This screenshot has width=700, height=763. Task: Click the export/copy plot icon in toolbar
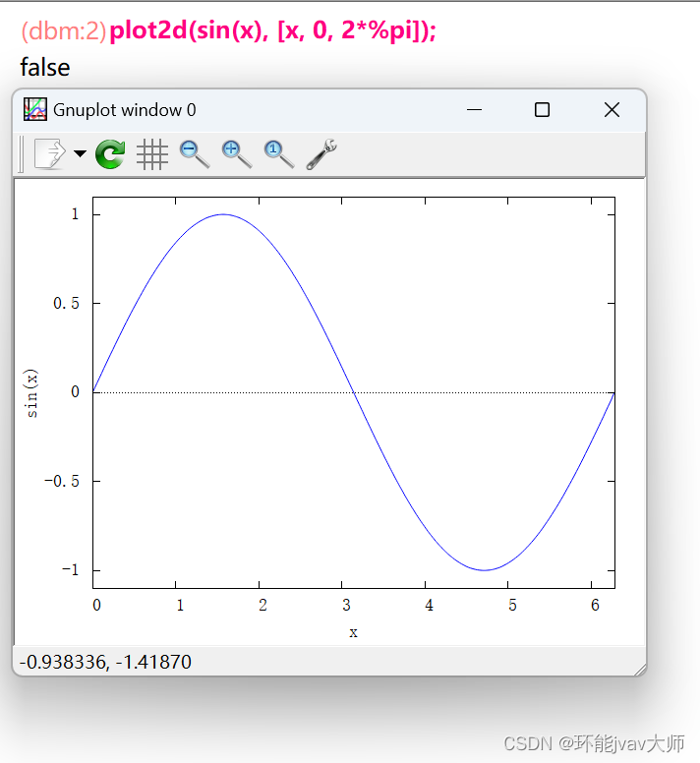(x=50, y=154)
